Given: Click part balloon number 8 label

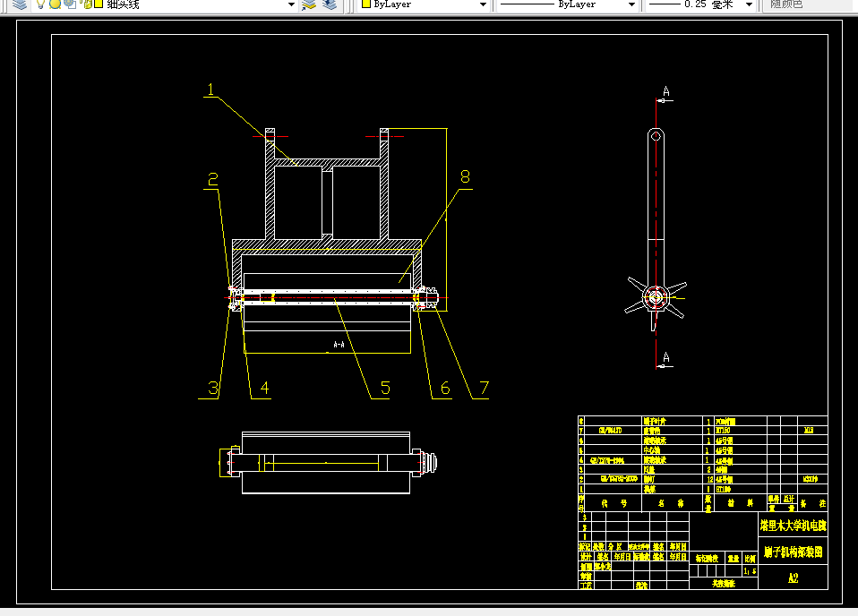Looking at the screenshot, I should [x=465, y=176].
